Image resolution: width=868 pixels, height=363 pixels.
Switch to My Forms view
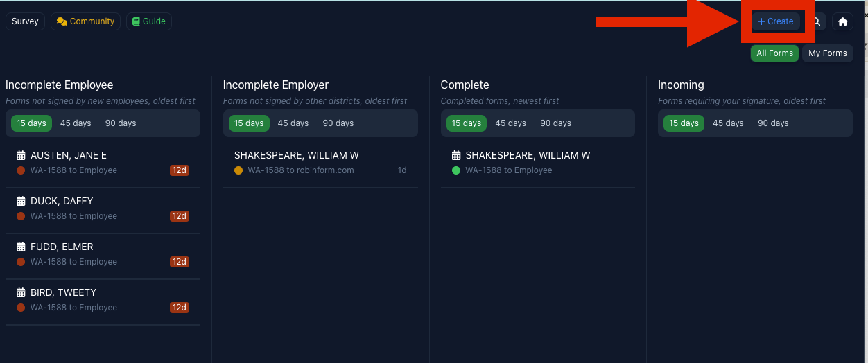pos(828,53)
